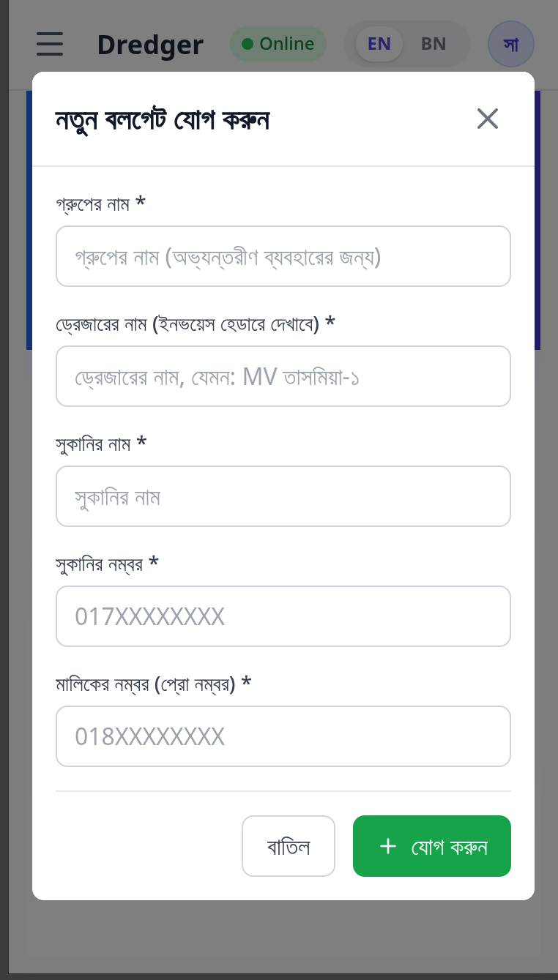Switch the interface language to BN
Viewport: 558px width, 980px height.
click(x=433, y=44)
